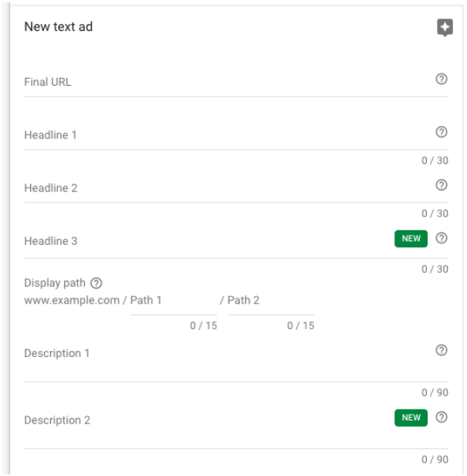Click the NEW badge on Headline 3
Viewport: 467px width, 476px height.
[411, 239]
